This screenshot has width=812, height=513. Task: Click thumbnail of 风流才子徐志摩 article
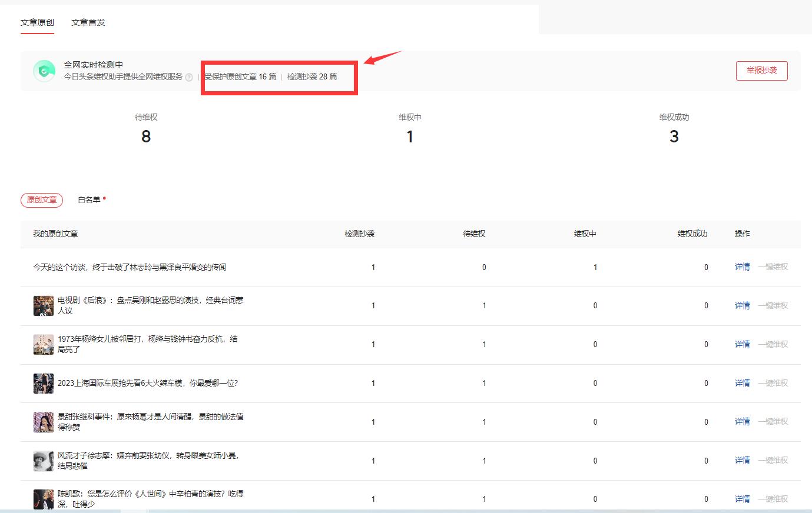coord(44,461)
